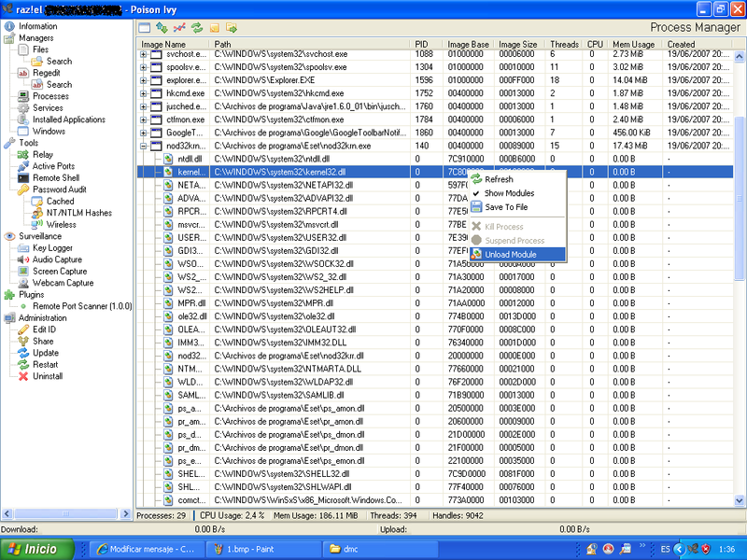
Task: Start Audio Capture
Action: [x=57, y=259]
